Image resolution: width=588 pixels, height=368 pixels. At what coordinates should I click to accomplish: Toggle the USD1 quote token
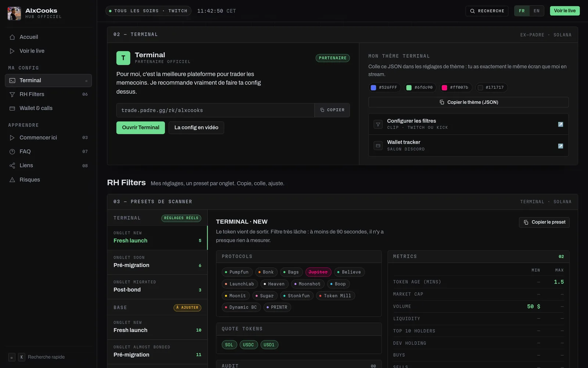269,345
